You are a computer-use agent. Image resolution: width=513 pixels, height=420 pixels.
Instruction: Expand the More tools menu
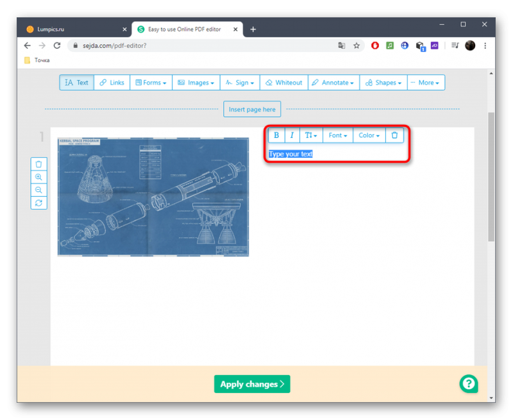click(426, 83)
